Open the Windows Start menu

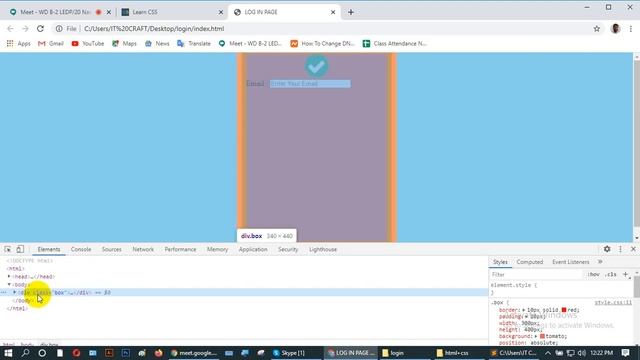tap(8, 353)
